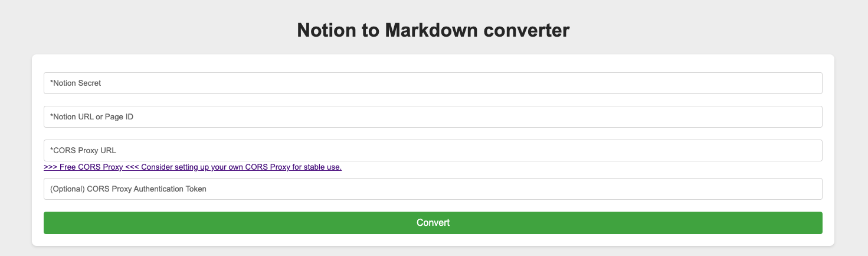Click the Notion Secret input field
868x256 pixels.
pyautogui.click(x=433, y=83)
